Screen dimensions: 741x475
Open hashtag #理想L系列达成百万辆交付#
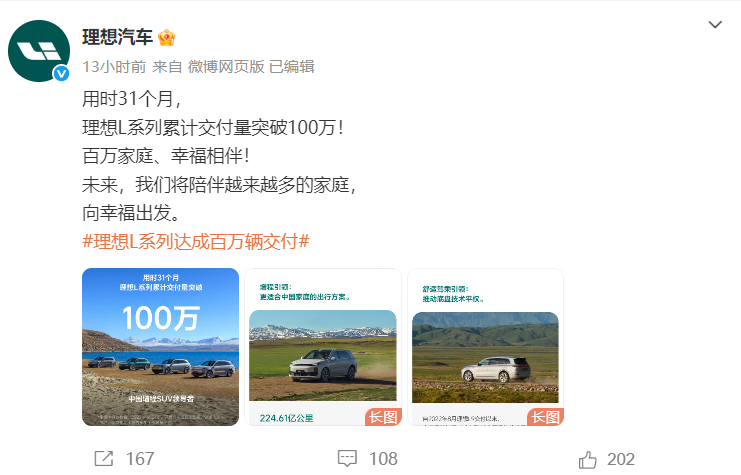(196, 242)
